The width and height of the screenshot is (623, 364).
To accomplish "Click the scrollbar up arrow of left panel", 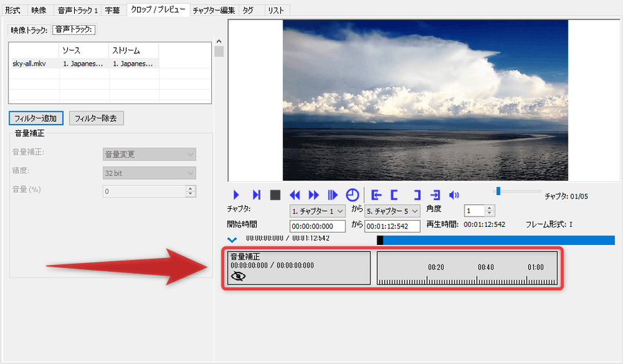I will click(x=219, y=42).
